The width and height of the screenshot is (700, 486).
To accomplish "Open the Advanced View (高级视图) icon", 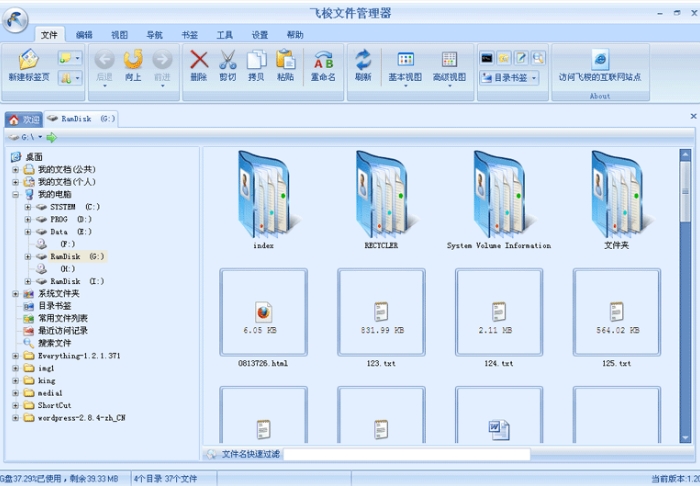I will [449, 59].
